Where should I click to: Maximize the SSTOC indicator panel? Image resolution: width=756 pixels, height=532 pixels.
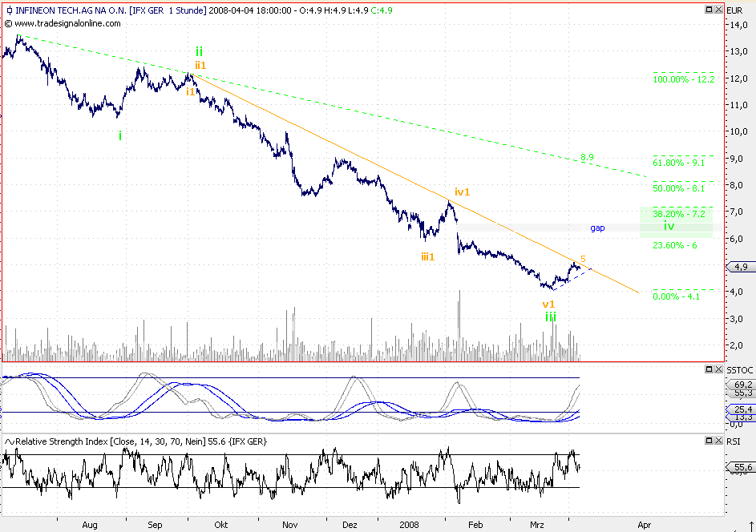tap(708, 369)
